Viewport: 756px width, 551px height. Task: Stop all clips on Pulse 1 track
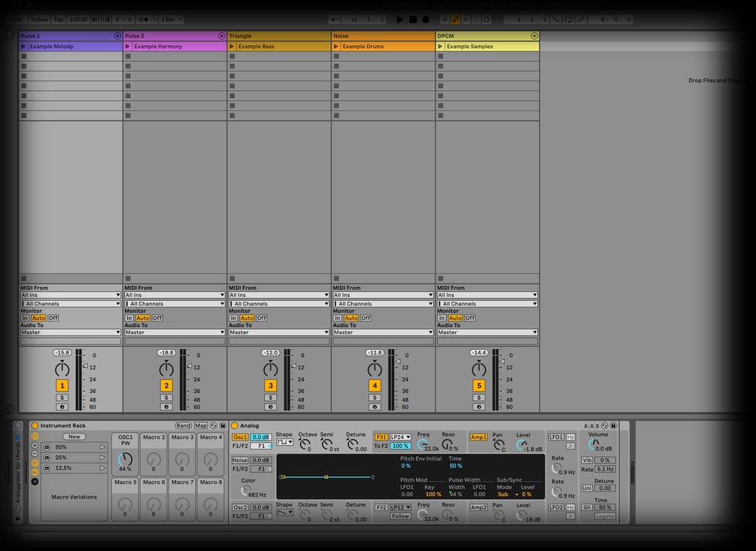[x=23, y=279]
